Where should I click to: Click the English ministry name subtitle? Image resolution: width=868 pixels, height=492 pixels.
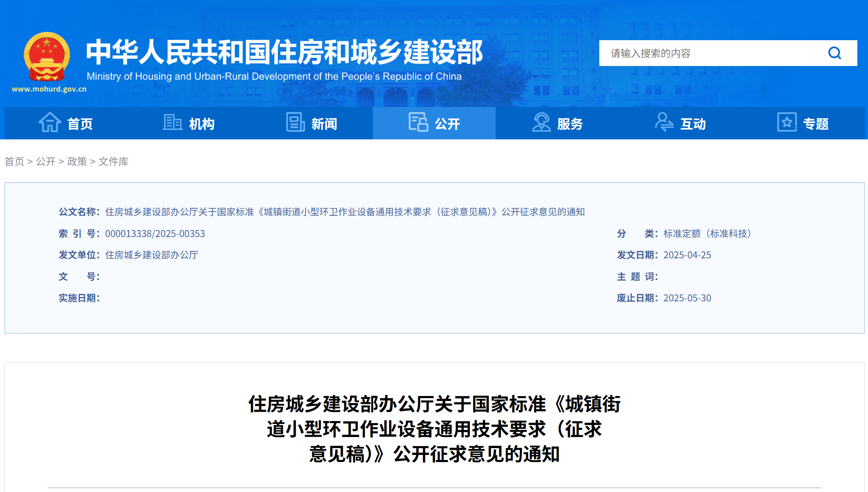274,77
